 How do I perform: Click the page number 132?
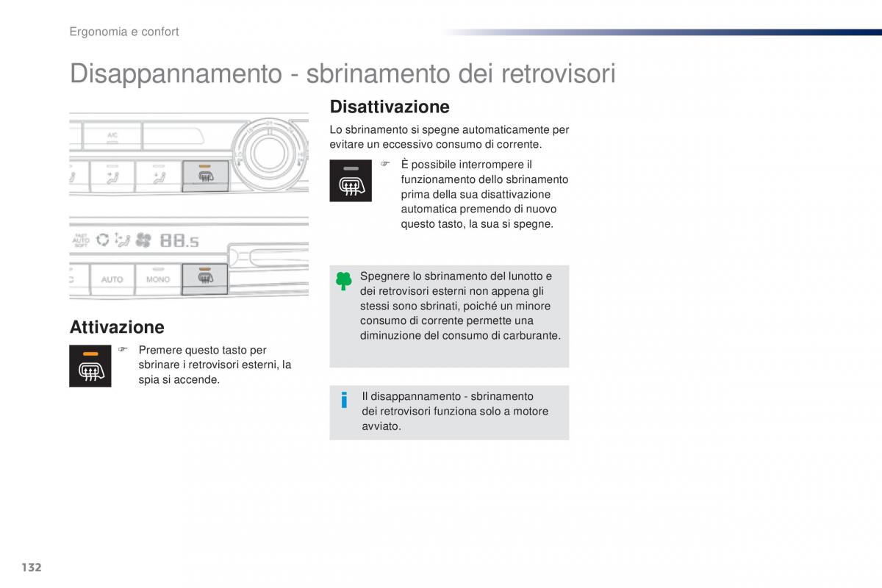[x=31, y=567]
